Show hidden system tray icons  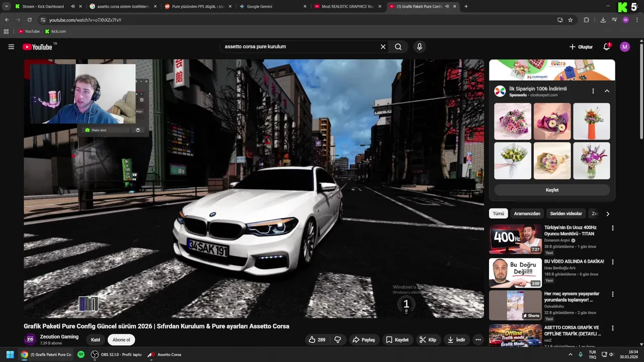pos(570,354)
